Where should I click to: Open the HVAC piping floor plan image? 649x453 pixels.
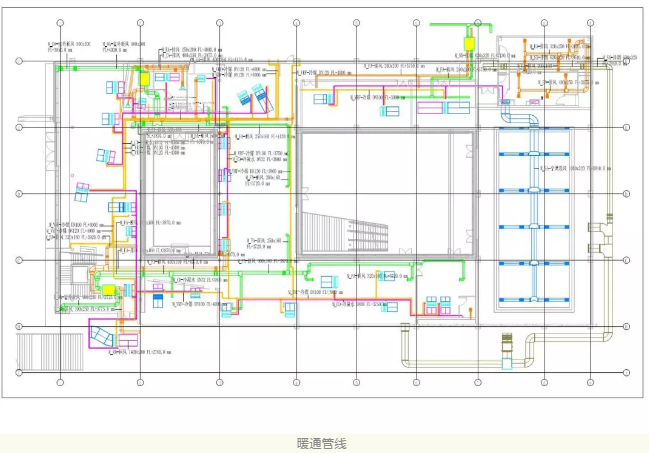[x=322, y=202]
